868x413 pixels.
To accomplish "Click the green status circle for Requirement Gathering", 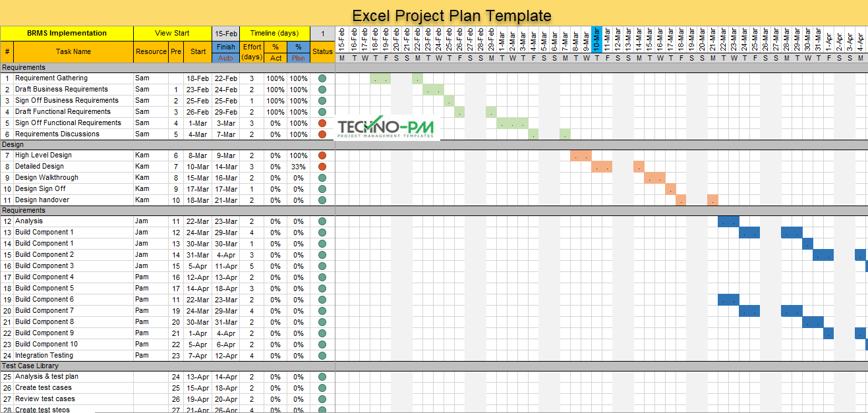I will [322, 78].
